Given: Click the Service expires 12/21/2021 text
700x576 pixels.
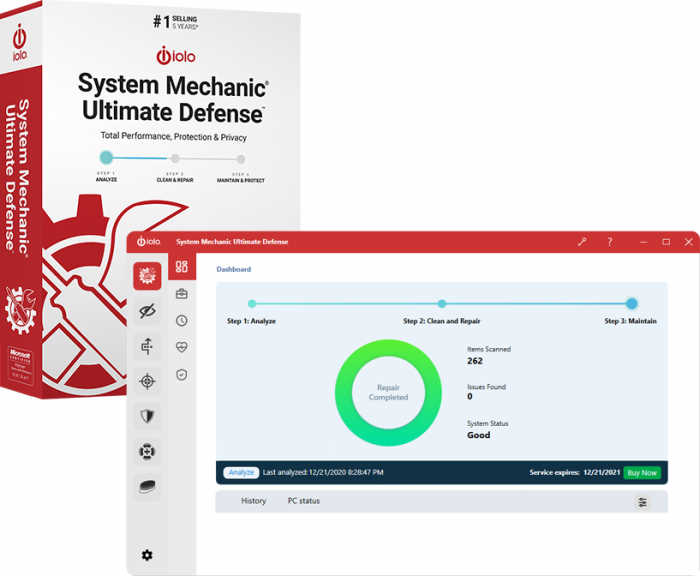Looking at the screenshot, I should [x=575, y=472].
